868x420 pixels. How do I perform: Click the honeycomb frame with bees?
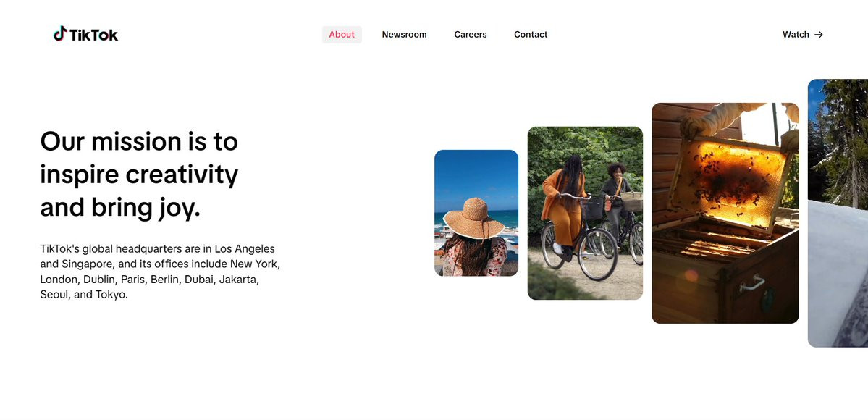pos(729,183)
